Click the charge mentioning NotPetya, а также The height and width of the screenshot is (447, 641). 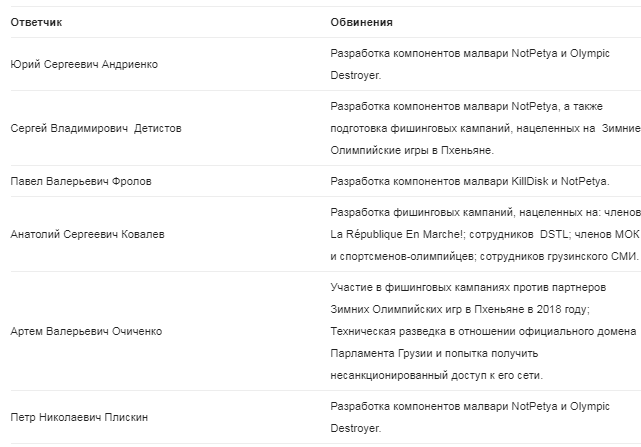(x=466, y=106)
